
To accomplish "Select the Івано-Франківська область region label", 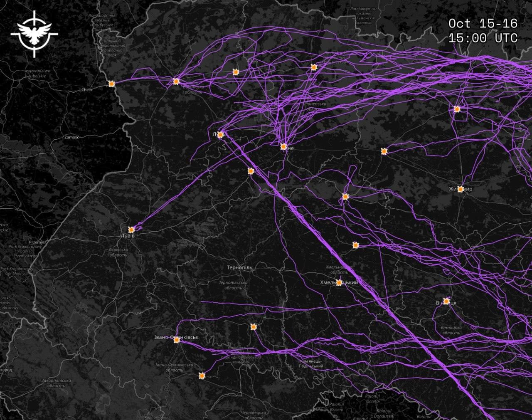I will click(174, 367).
